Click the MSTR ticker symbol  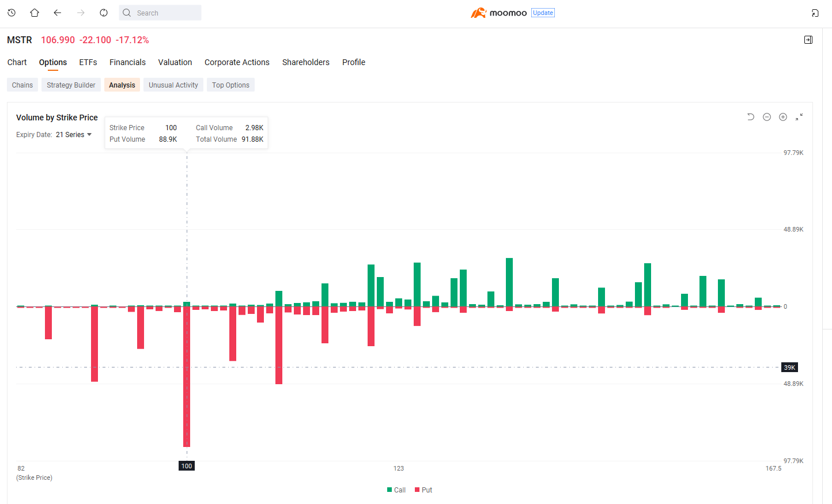20,40
